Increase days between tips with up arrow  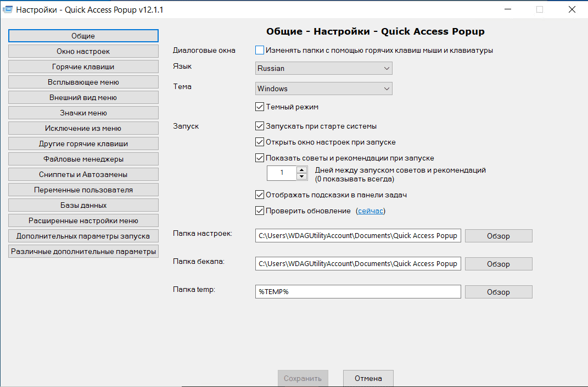tap(302, 170)
